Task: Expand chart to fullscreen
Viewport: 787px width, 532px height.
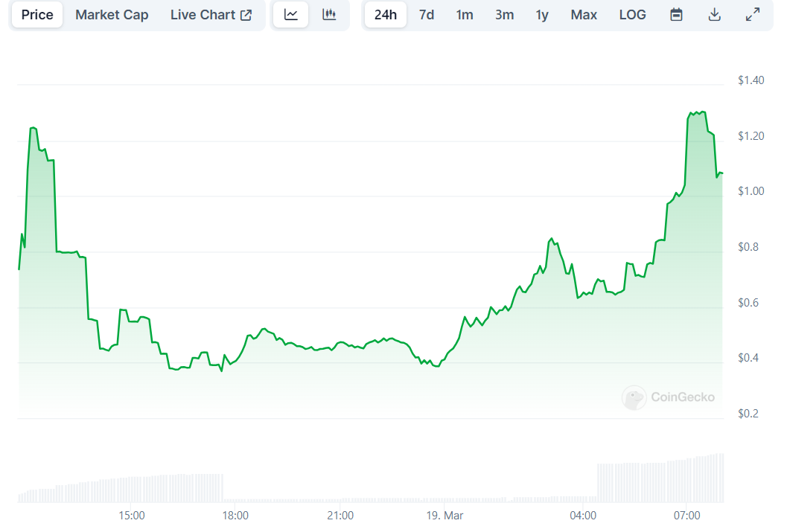Action: (753, 15)
